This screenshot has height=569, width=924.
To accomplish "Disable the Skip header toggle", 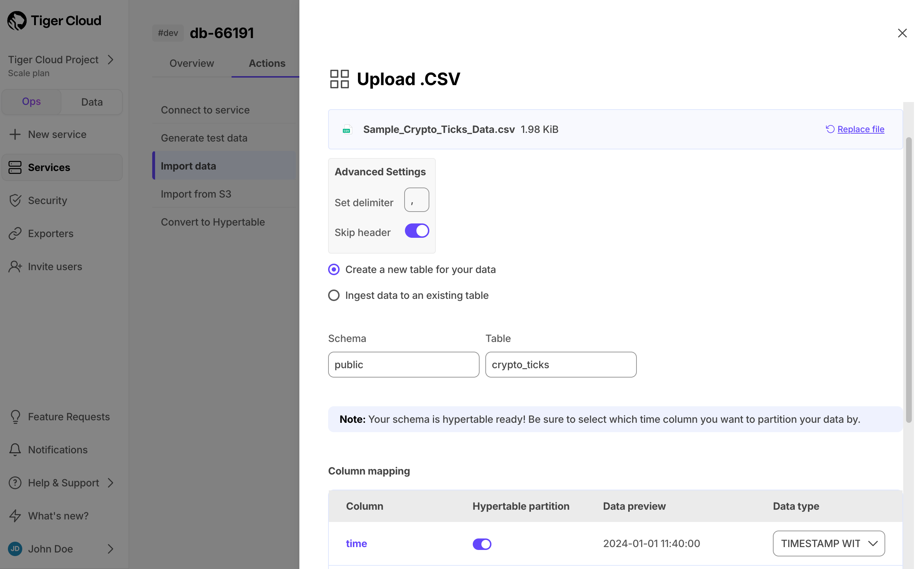I will [416, 231].
